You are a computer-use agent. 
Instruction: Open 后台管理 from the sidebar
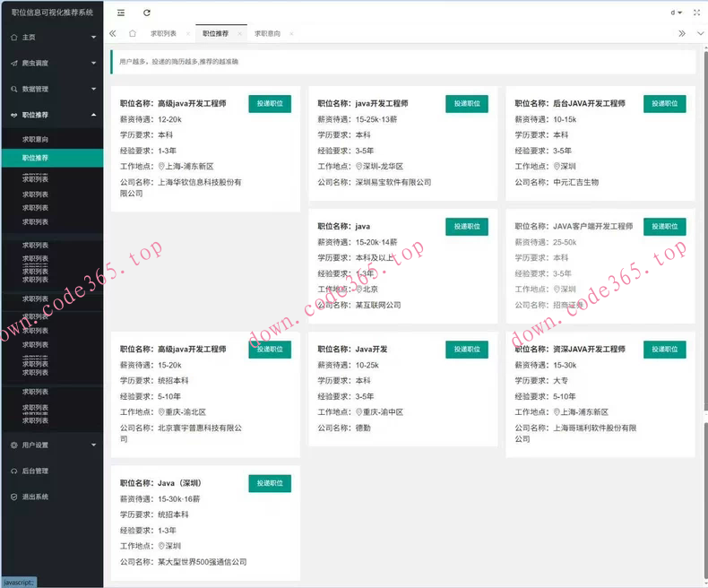pos(35,471)
